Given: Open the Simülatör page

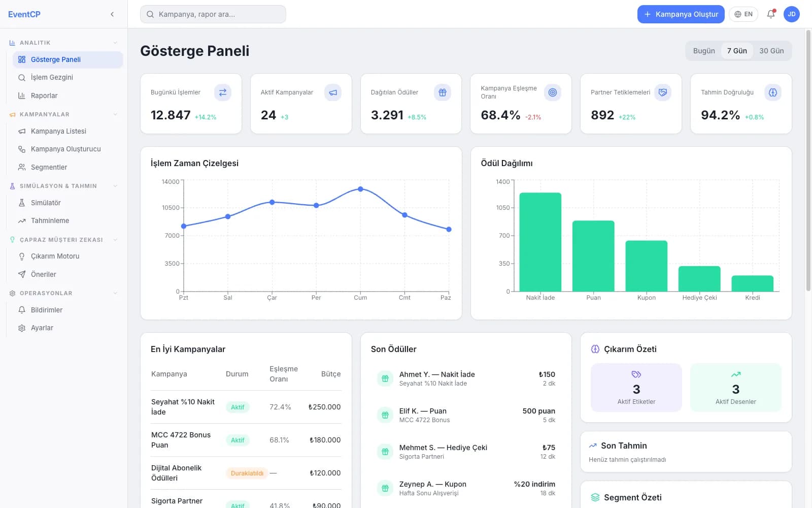Looking at the screenshot, I should click(67, 203).
